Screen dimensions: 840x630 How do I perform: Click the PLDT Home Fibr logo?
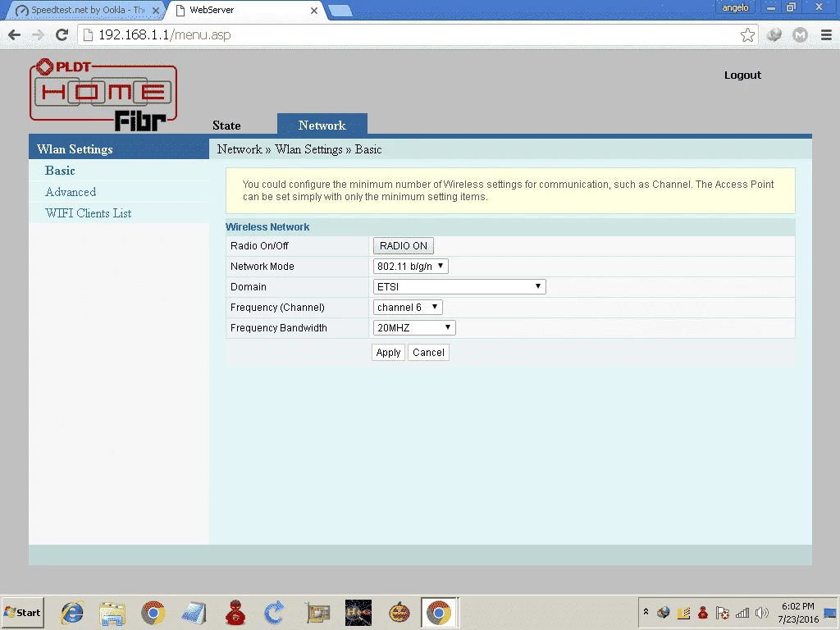[x=103, y=94]
